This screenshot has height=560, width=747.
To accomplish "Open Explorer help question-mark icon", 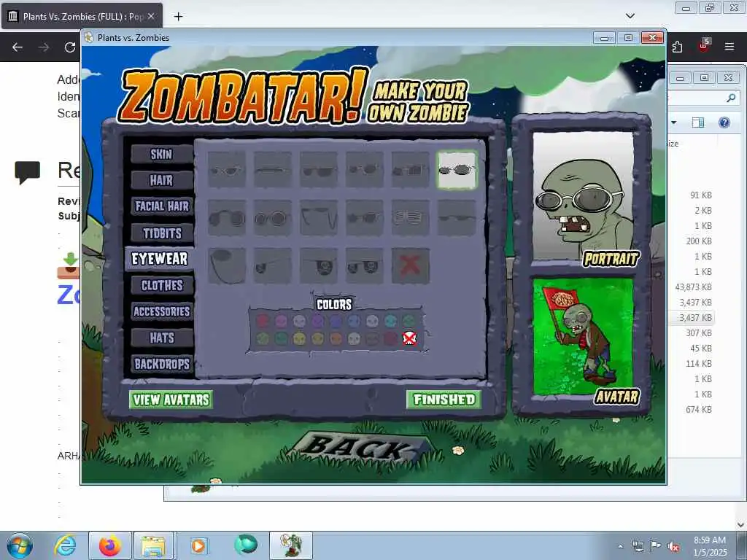I will pyautogui.click(x=724, y=122).
